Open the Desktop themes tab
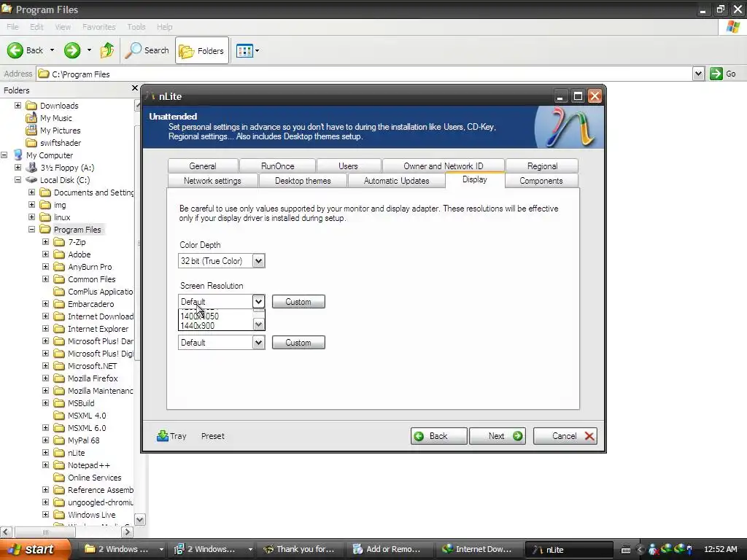The height and width of the screenshot is (560, 747). 303,181
